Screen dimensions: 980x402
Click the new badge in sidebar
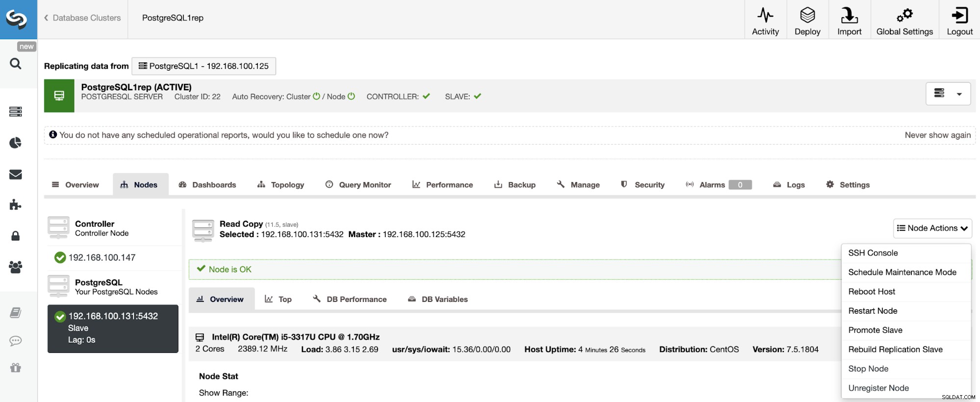coord(26,47)
